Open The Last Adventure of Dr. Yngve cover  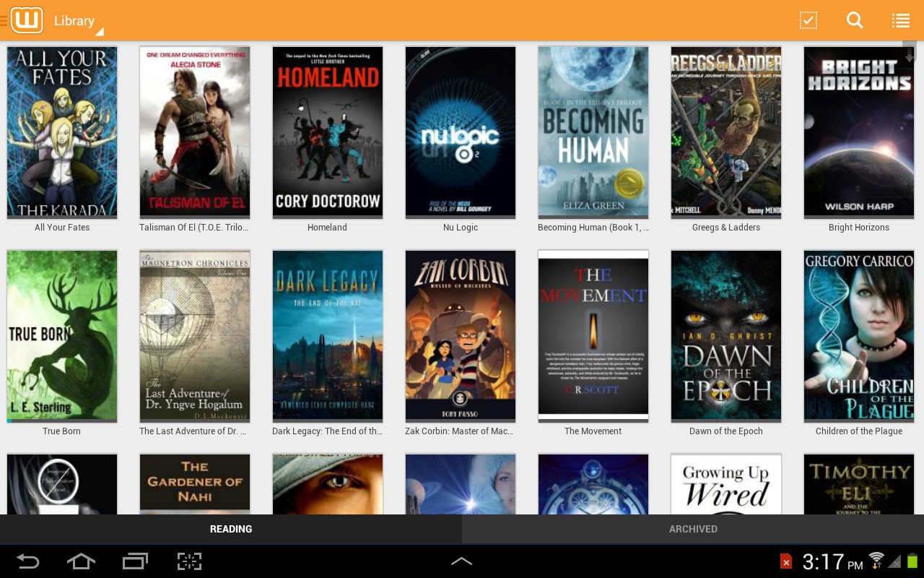[x=195, y=336]
